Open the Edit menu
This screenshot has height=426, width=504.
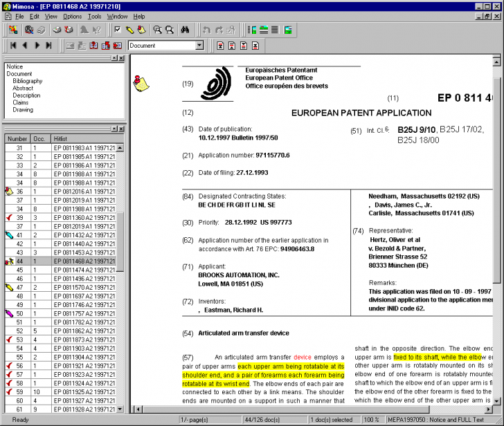35,17
